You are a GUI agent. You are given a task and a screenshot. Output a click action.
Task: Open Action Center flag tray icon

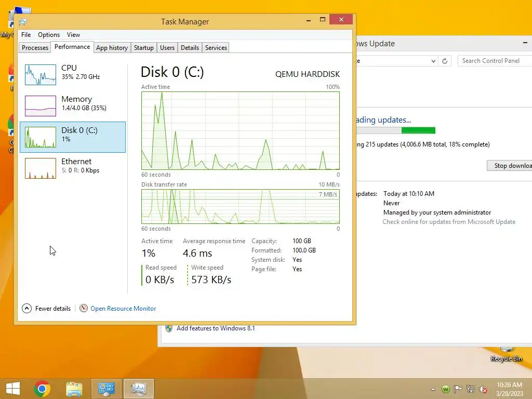pyautogui.click(x=458, y=389)
